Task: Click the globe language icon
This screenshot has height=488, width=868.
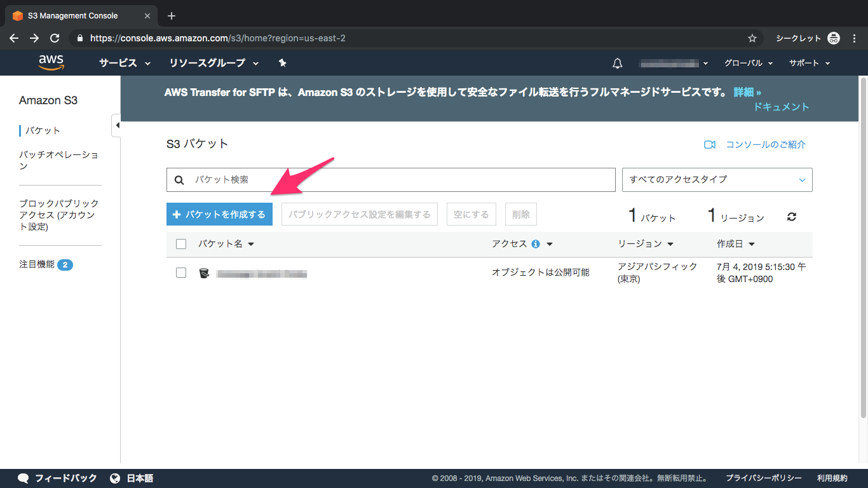Action: point(115,478)
